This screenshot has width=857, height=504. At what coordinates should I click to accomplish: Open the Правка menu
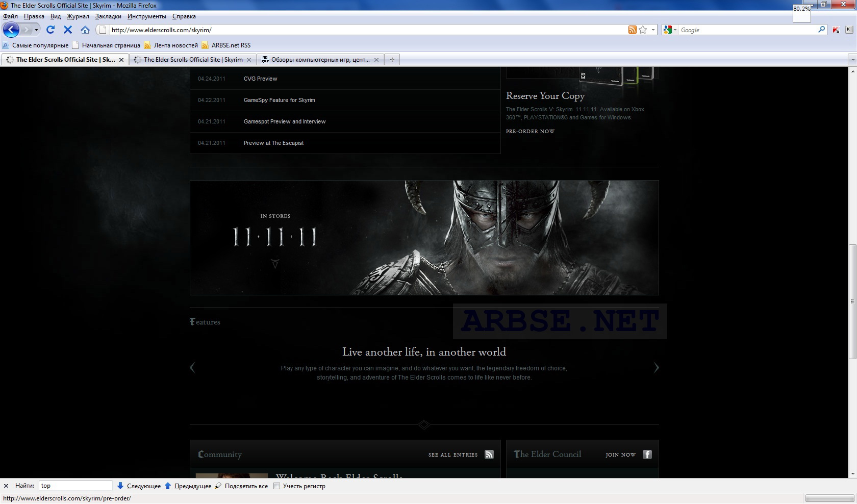[x=34, y=16]
